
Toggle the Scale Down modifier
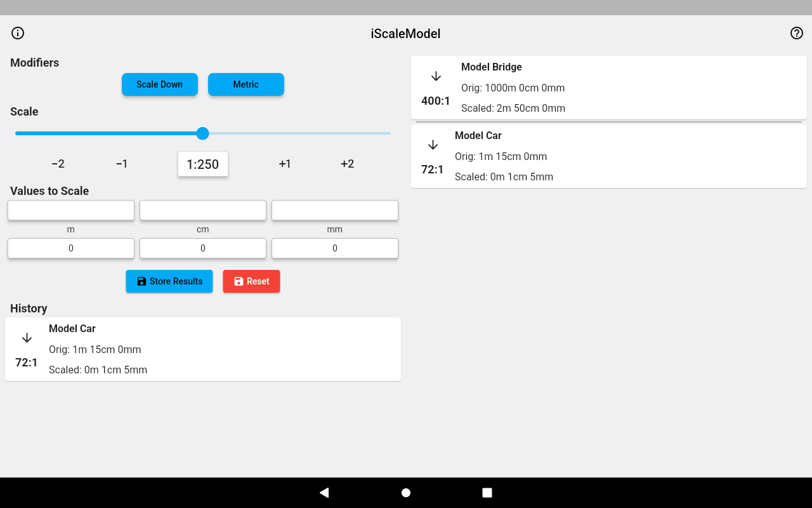(160, 84)
